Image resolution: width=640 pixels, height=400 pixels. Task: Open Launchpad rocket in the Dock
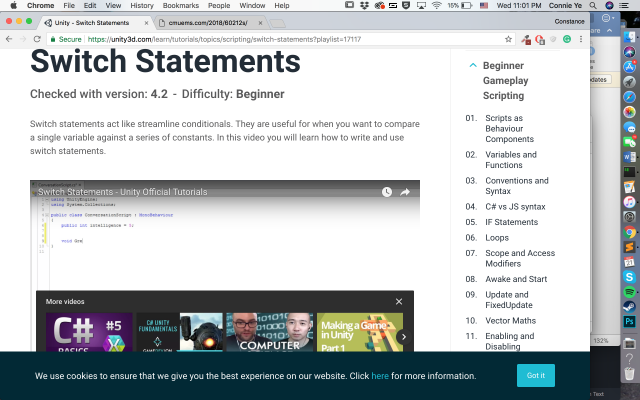pyautogui.click(x=629, y=82)
